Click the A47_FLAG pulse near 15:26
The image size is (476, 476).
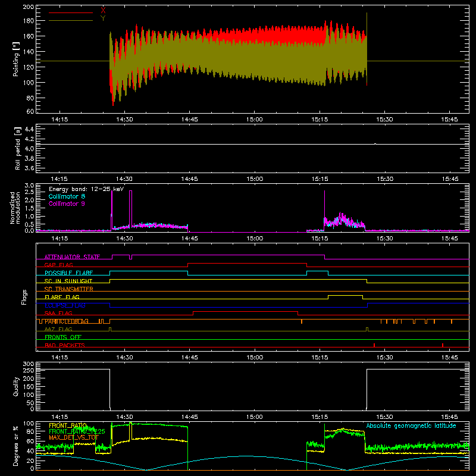pos(367,330)
